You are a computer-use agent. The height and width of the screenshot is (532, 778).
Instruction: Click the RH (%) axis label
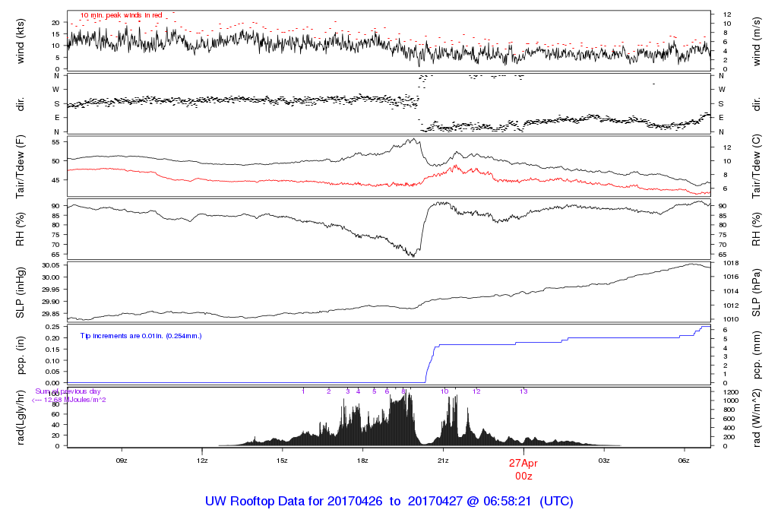click(x=19, y=228)
